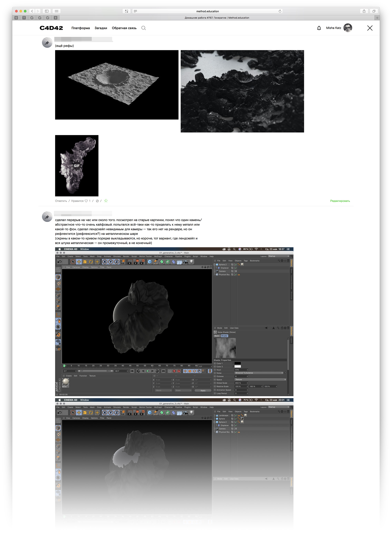
Task: Click Ответить under the references post
Action: 61,201
